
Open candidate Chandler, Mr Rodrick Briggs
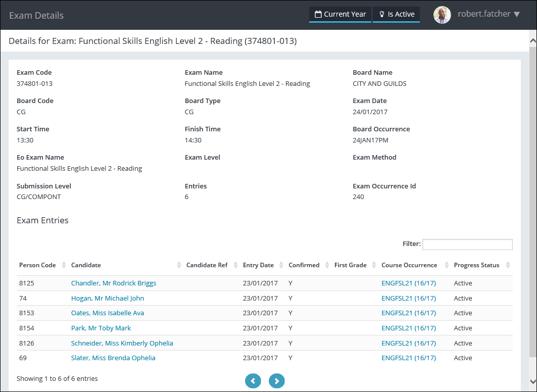(114, 283)
